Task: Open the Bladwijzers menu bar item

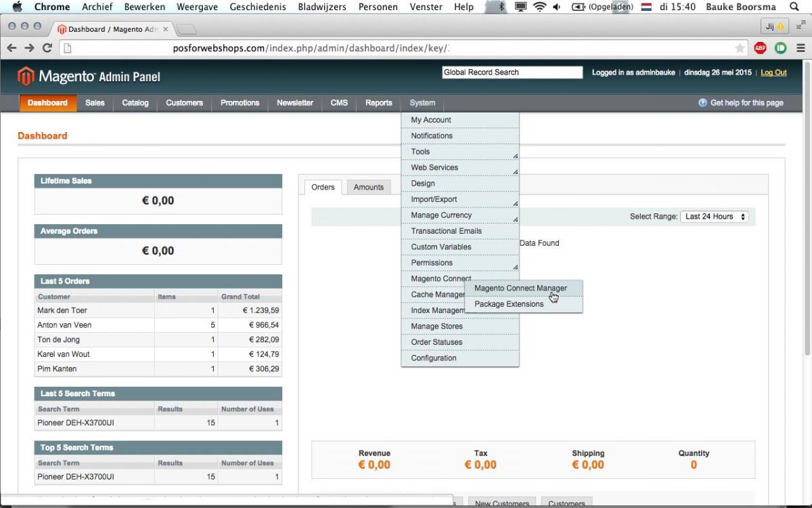Action: [x=322, y=7]
